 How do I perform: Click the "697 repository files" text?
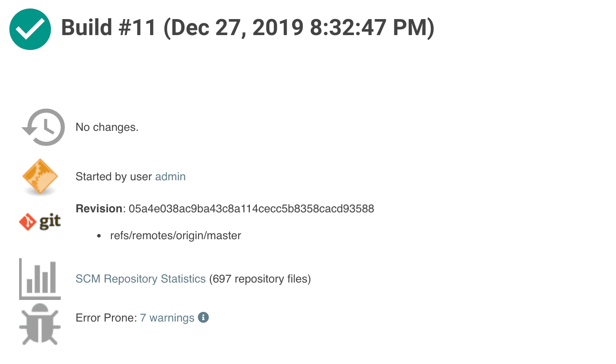point(260,279)
